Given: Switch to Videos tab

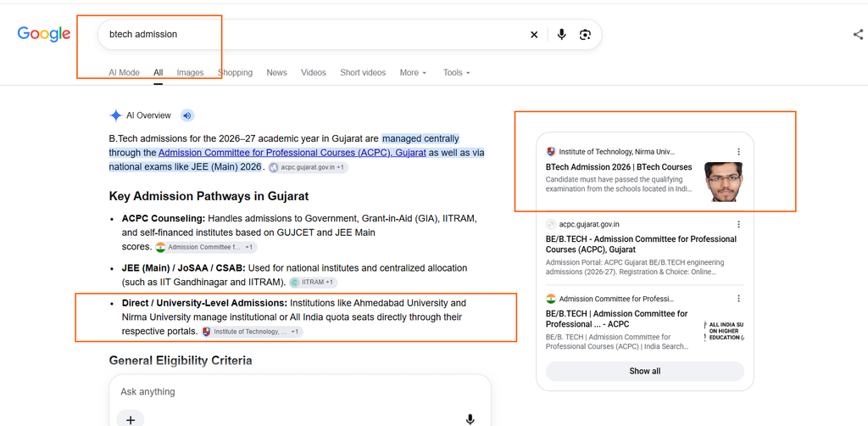Looking at the screenshot, I should (x=314, y=73).
